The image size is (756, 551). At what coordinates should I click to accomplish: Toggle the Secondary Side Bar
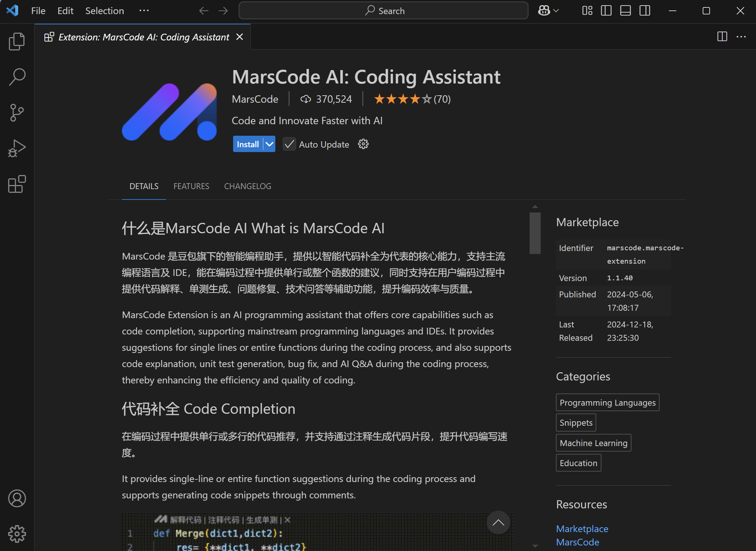[644, 10]
